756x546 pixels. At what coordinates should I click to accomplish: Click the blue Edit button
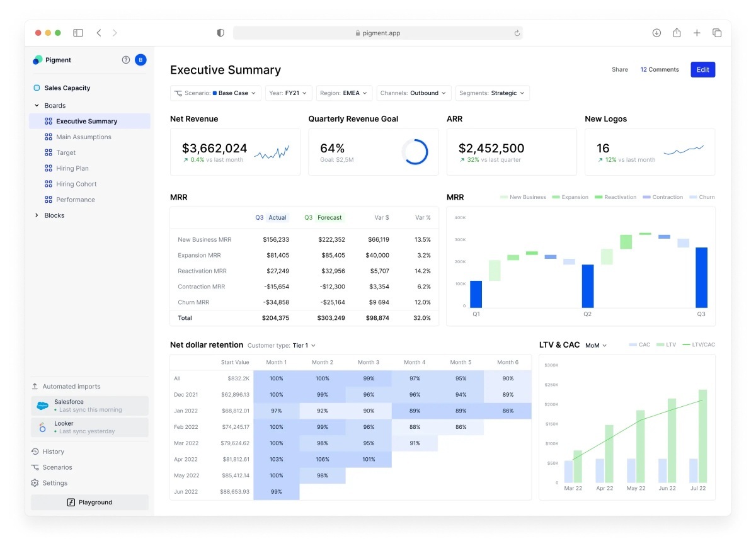click(x=702, y=70)
